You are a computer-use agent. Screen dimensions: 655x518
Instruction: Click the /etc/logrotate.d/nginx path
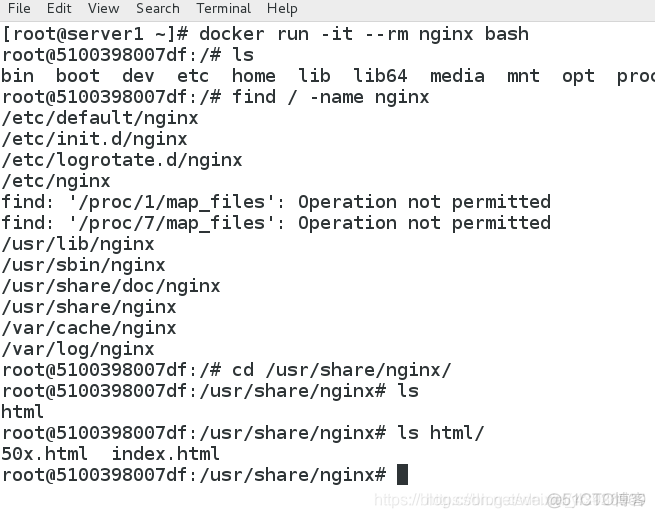click(122, 160)
